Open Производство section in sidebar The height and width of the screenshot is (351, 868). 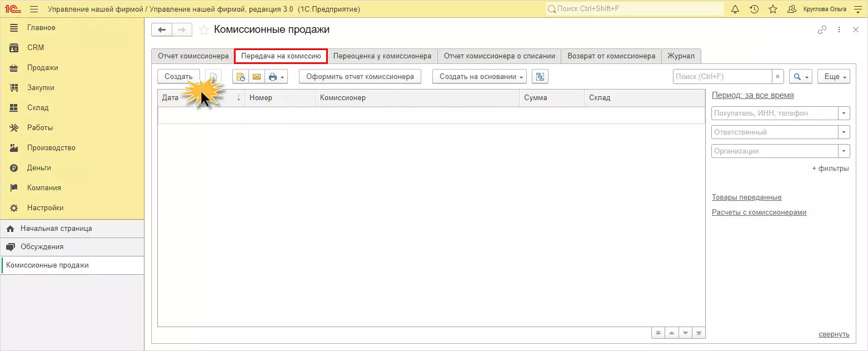pyautogui.click(x=72, y=148)
